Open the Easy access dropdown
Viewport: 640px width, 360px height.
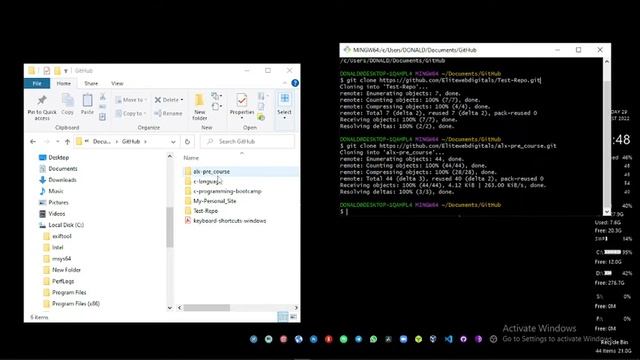click(217, 107)
